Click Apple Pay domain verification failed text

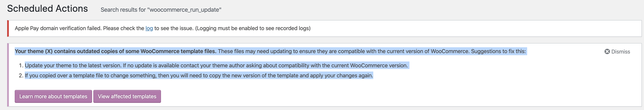pyautogui.click(x=58, y=28)
